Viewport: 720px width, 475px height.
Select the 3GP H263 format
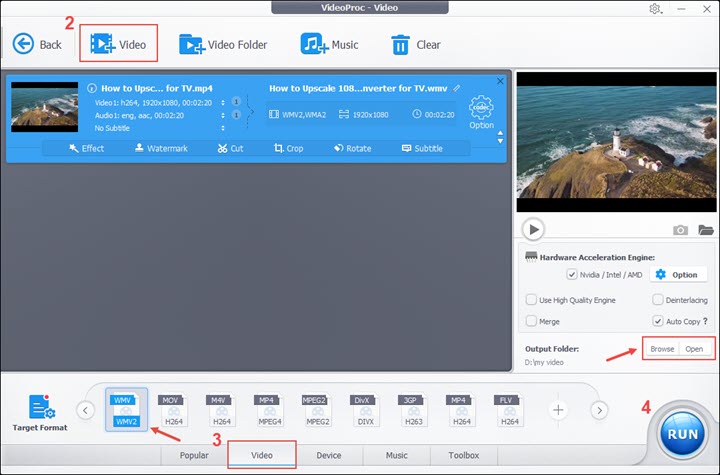tap(413, 410)
